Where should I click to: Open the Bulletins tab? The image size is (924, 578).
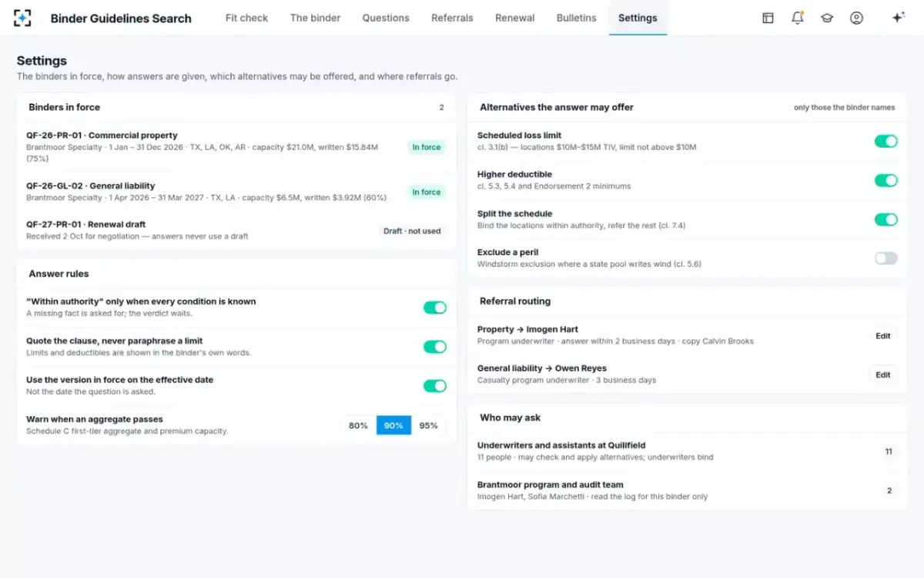point(577,18)
